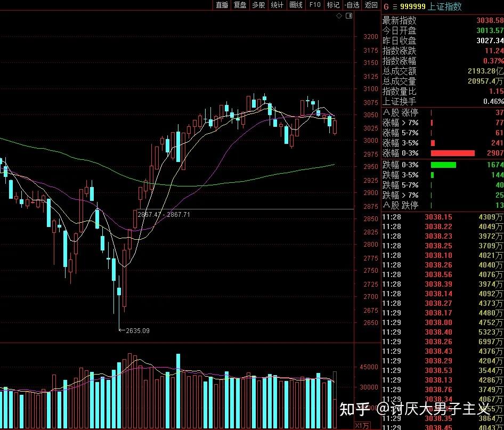Screen dimensions: 504x430
Task: Click the 45000 volume axis label
Action: point(369,367)
